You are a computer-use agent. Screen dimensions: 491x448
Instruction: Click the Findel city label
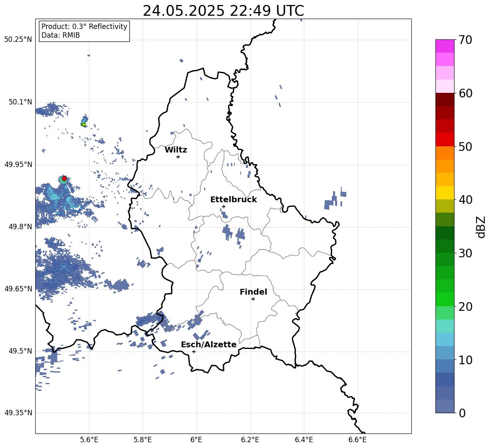tap(253, 292)
